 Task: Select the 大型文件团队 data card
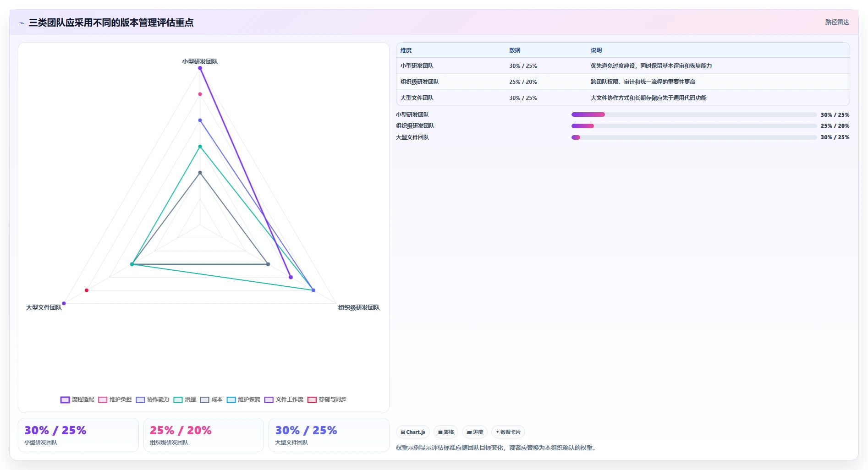[329, 435]
